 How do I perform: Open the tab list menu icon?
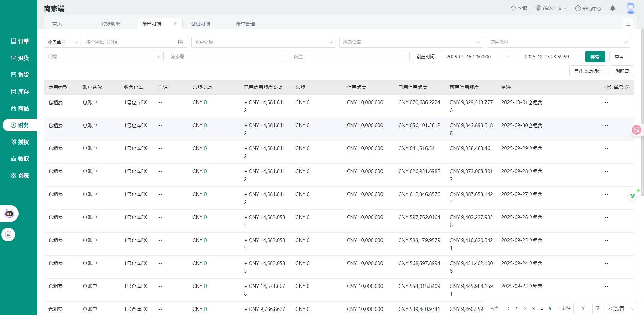point(628,24)
